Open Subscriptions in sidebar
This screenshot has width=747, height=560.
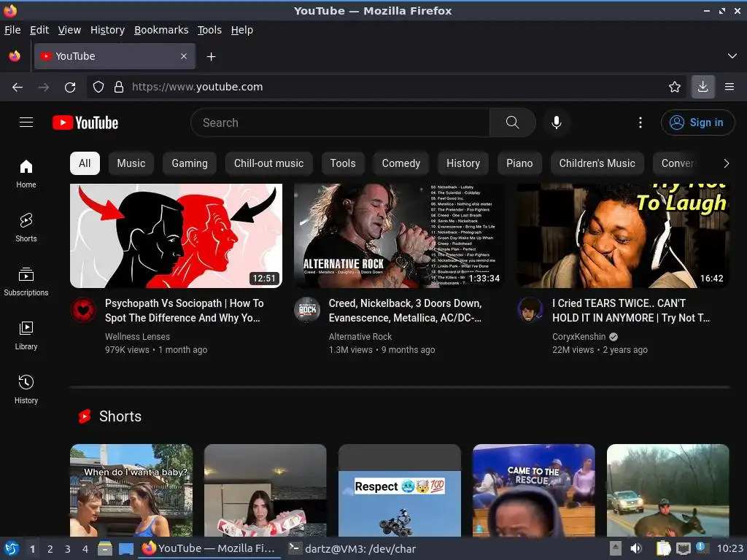click(26, 281)
